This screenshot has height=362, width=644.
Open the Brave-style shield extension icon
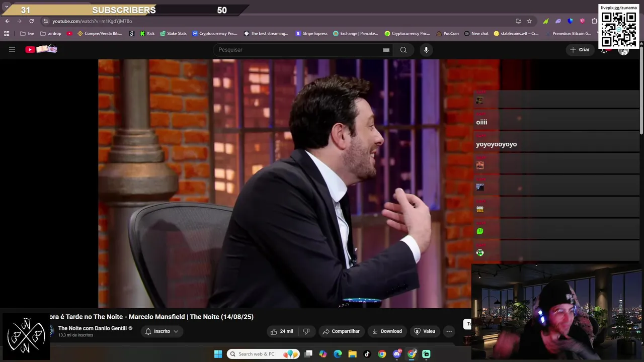570,21
